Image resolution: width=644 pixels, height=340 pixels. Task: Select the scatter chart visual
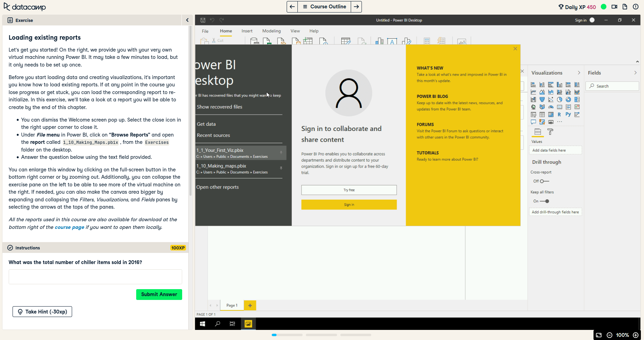(x=551, y=100)
